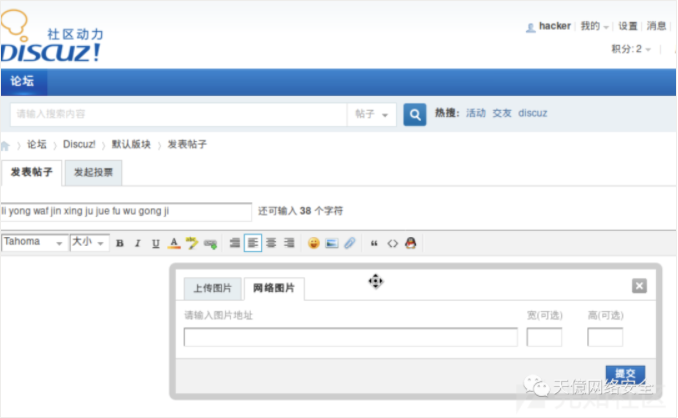The image size is (678, 418).
Task: Switch to the 发起投票 tab
Action: 93,173
